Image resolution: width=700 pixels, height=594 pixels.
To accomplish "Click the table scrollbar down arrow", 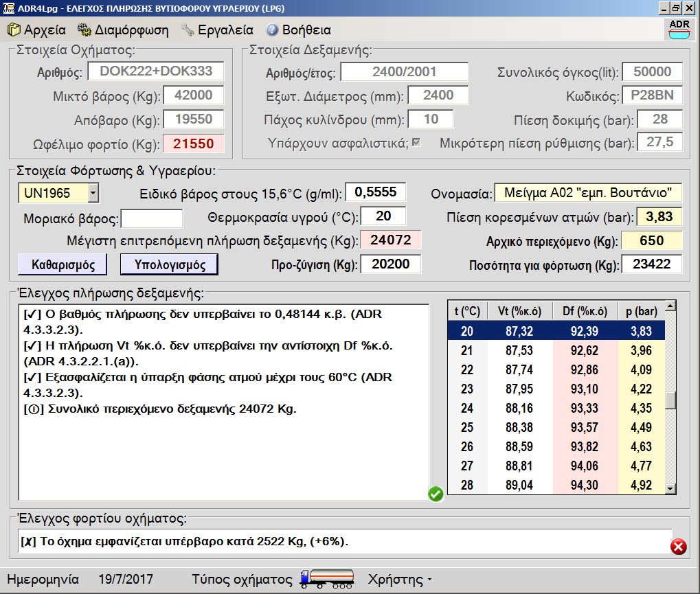I will tap(670, 489).
